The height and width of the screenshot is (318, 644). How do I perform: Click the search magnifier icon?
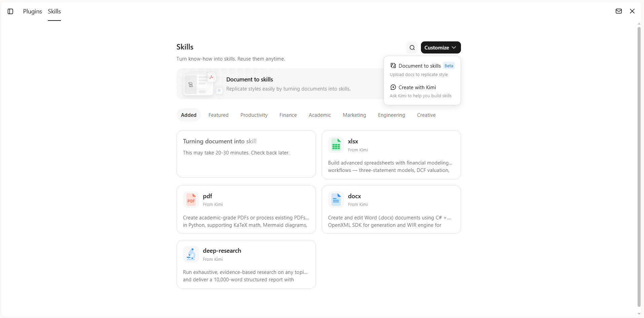(x=412, y=47)
